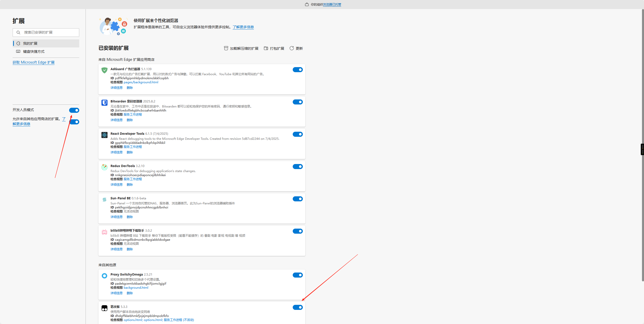This screenshot has width=644, height=324.
Task: Open 键盘快捷方式 sidebar item
Action: [x=46, y=51]
